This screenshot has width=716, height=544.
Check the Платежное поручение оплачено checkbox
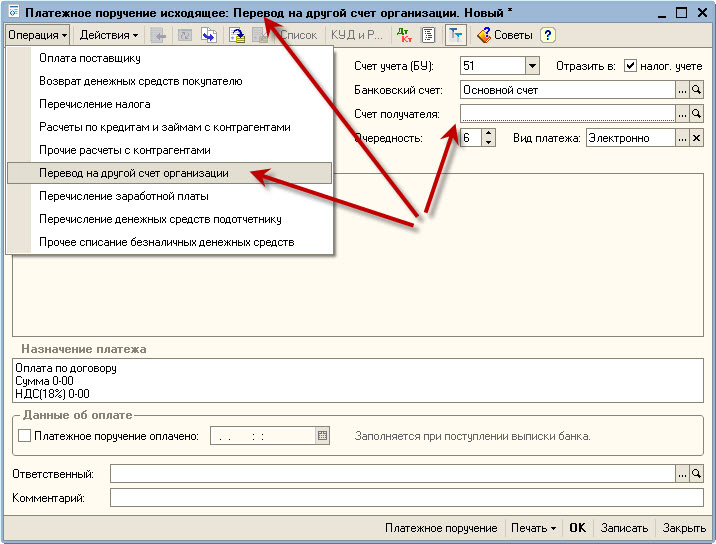(x=25, y=436)
